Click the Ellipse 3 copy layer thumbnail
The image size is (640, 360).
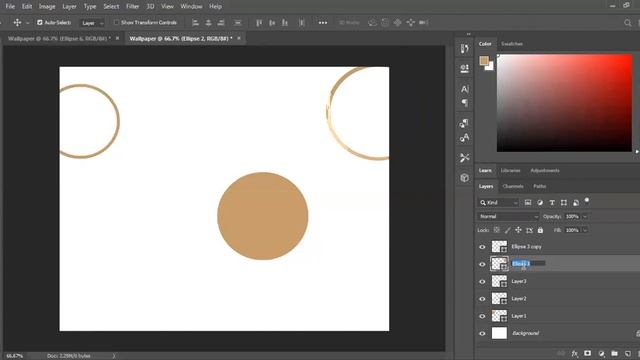[x=499, y=247]
